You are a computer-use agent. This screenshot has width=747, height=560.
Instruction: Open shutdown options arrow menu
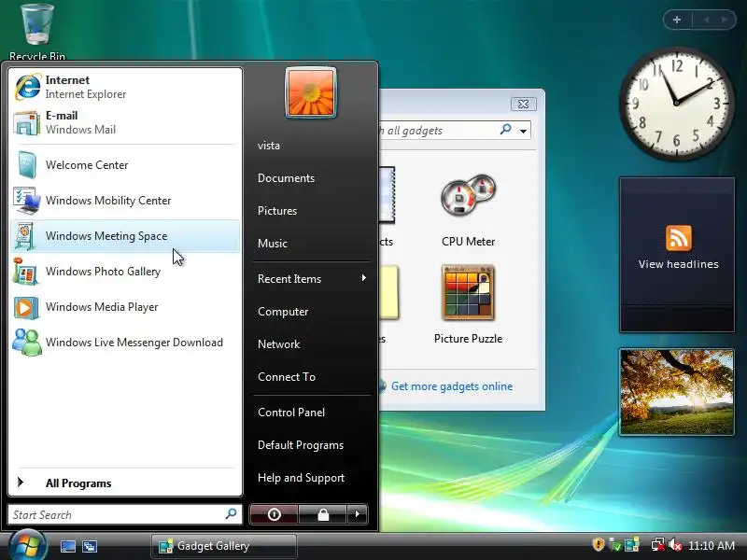(358, 514)
